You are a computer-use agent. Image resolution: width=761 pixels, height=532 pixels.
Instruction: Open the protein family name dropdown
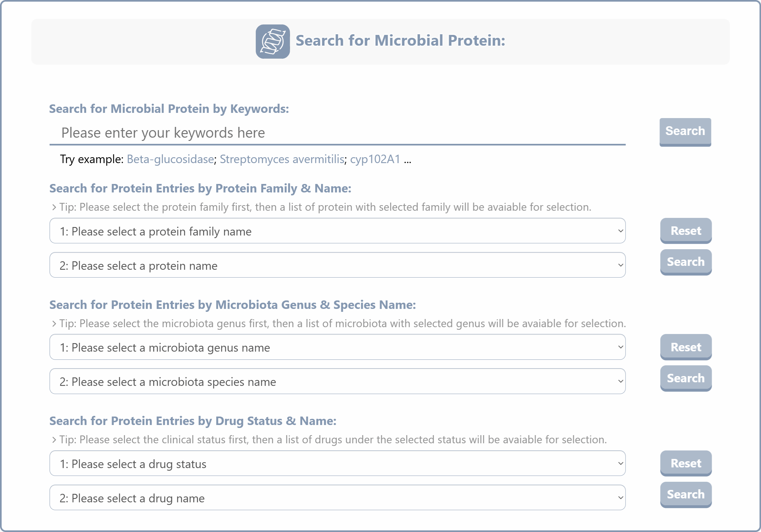click(337, 231)
